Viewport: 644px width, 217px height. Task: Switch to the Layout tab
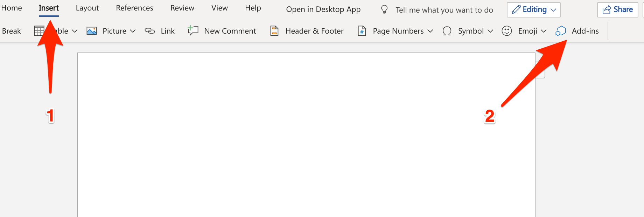coord(87,8)
